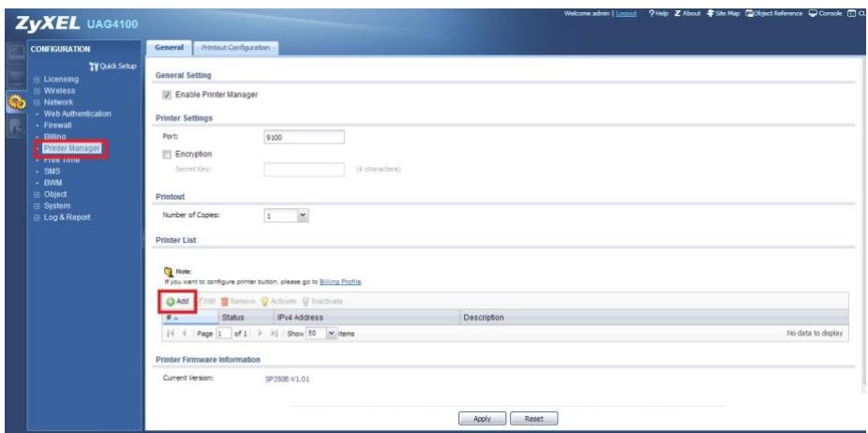The image size is (868, 433).
Task: Switch to the General tab
Action: (x=170, y=48)
